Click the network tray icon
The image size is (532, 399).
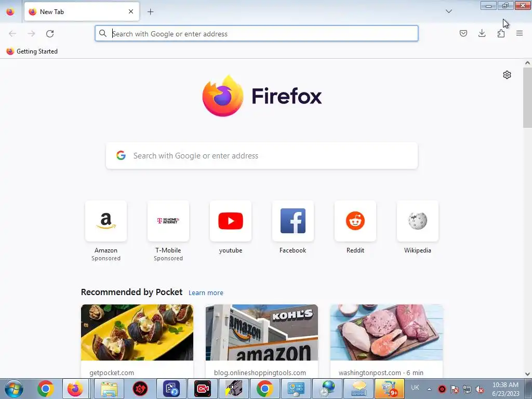pyautogui.click(x=467, y=389)
